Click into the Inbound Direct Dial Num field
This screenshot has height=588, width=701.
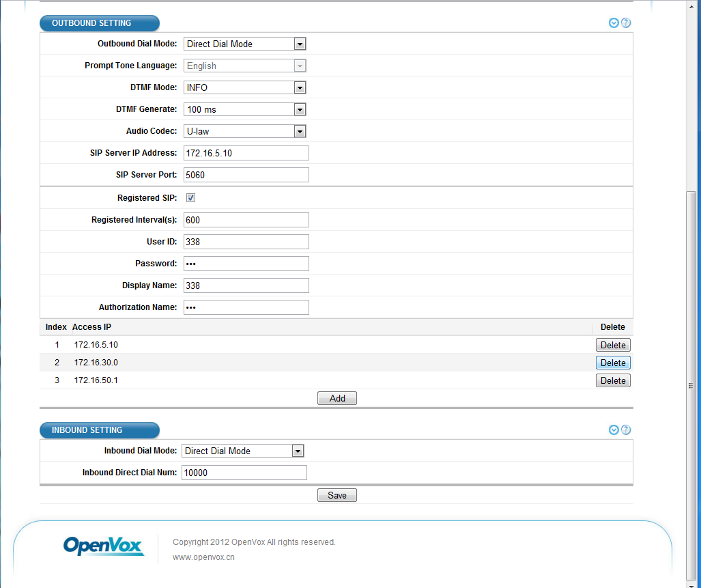(244, 473)
